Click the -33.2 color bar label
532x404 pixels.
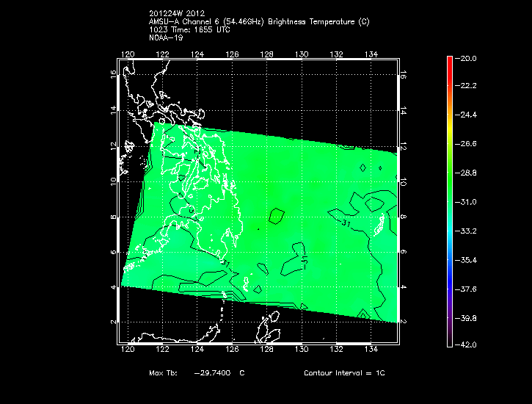[x=466, y=231]
